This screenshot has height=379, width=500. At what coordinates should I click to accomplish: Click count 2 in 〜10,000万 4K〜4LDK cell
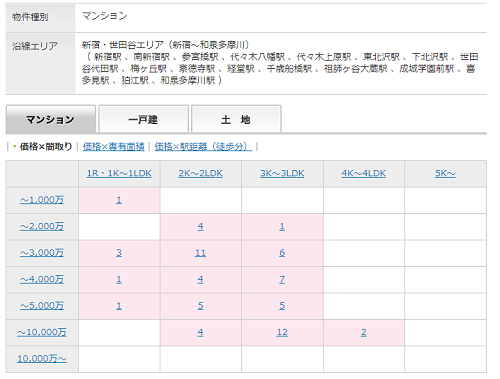364,332
